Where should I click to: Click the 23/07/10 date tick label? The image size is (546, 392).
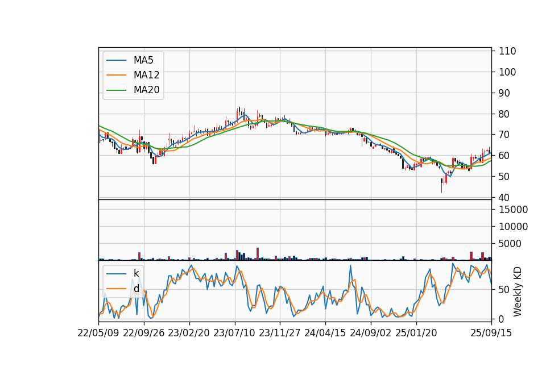(x=234, y=333)
